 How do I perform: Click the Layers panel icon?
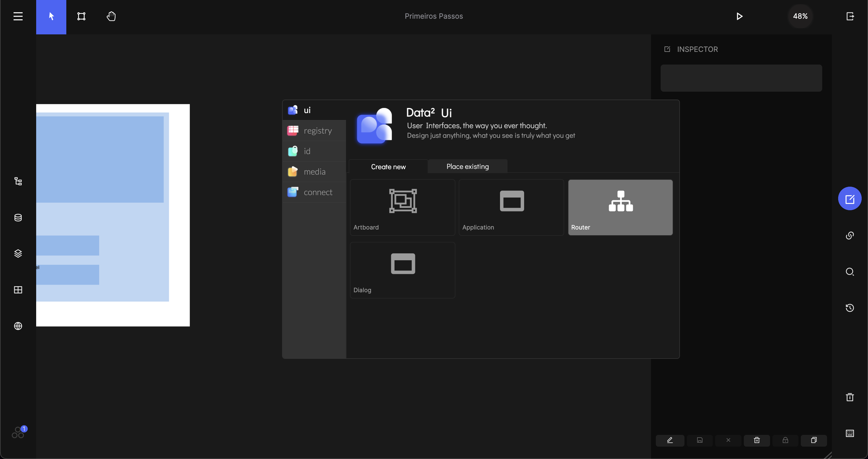coord(18,253)
